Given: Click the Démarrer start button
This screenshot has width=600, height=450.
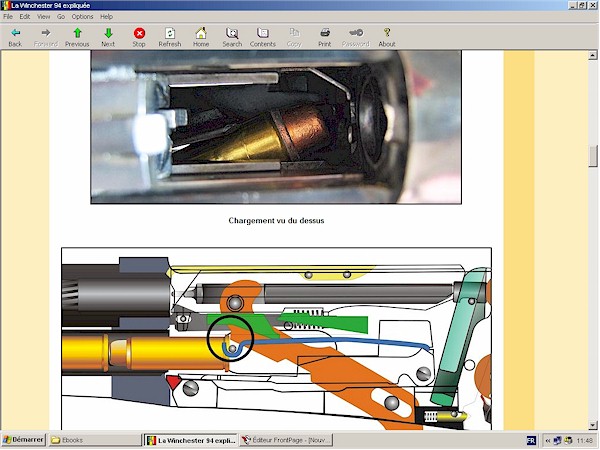Looking at the screenshot, I should point(23,440).
